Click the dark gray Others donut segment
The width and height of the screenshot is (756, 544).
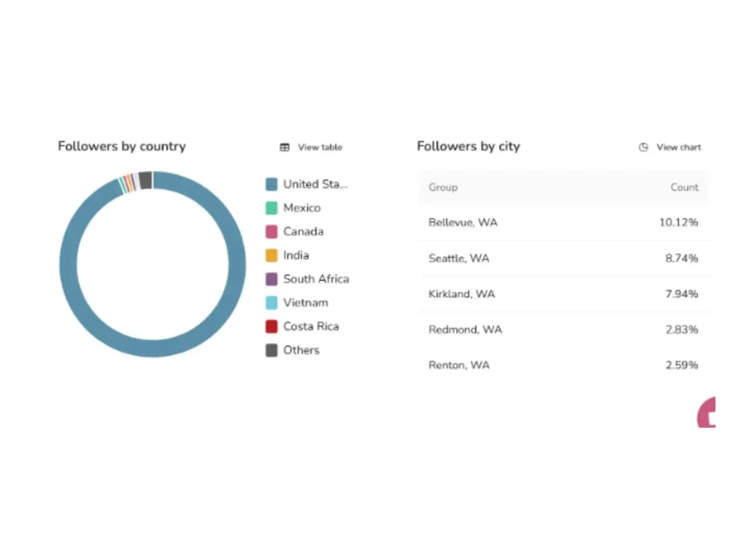(x=146, y=180)
